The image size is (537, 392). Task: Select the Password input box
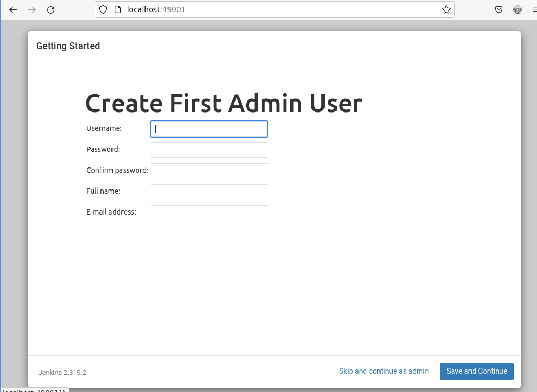209,150
